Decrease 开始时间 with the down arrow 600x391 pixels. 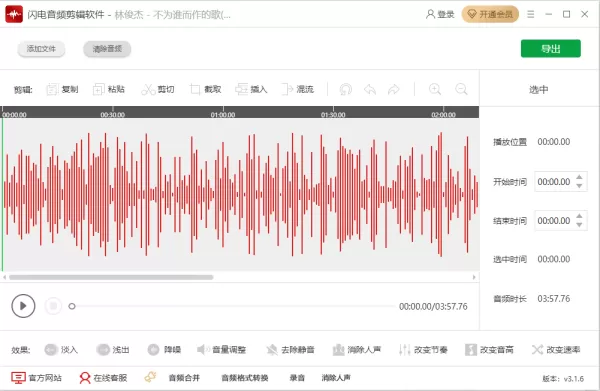pos(579,186)
